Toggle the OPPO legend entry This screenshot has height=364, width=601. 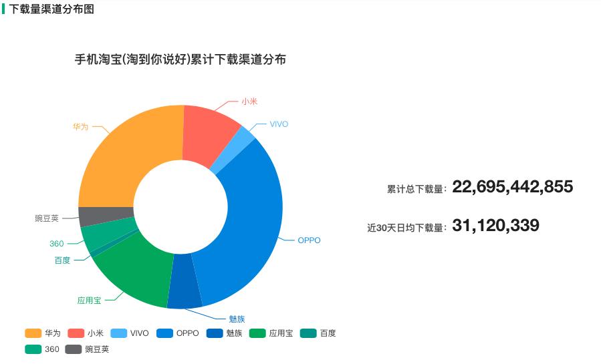(178, 333)
